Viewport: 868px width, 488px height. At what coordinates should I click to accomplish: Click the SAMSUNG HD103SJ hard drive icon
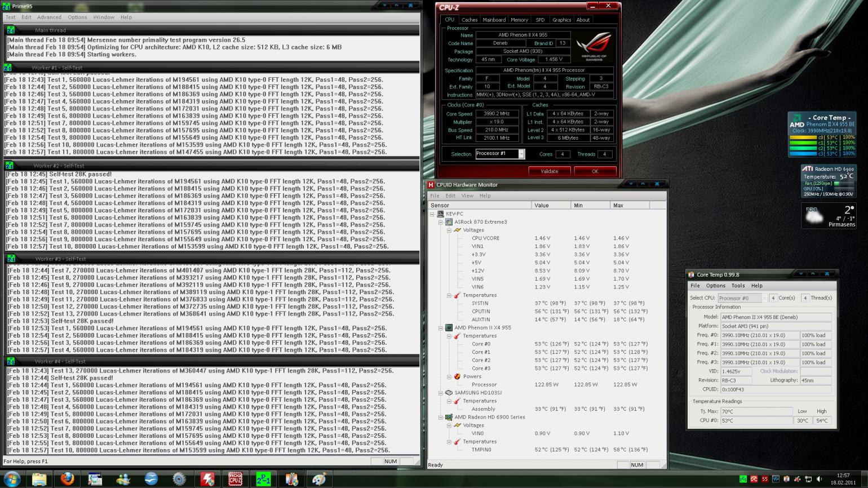449,393
